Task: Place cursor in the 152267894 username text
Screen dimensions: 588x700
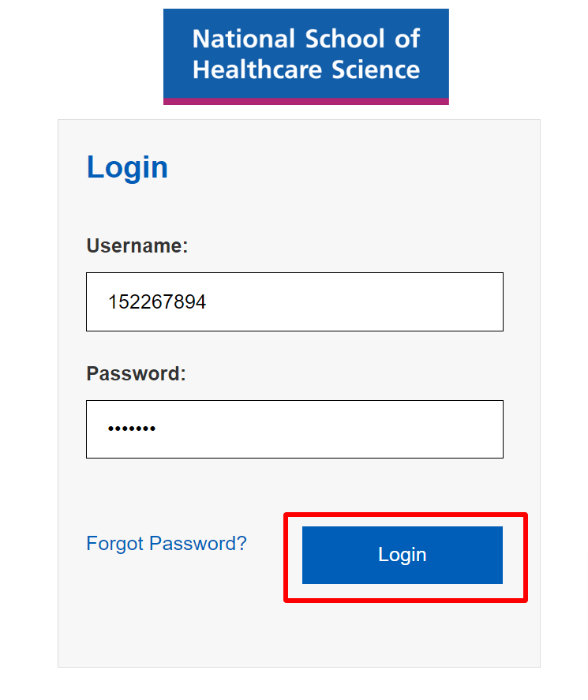Action: (157, 301)
